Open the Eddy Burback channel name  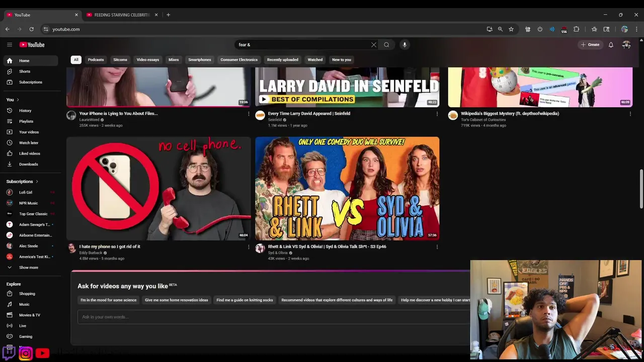(91, 253)
